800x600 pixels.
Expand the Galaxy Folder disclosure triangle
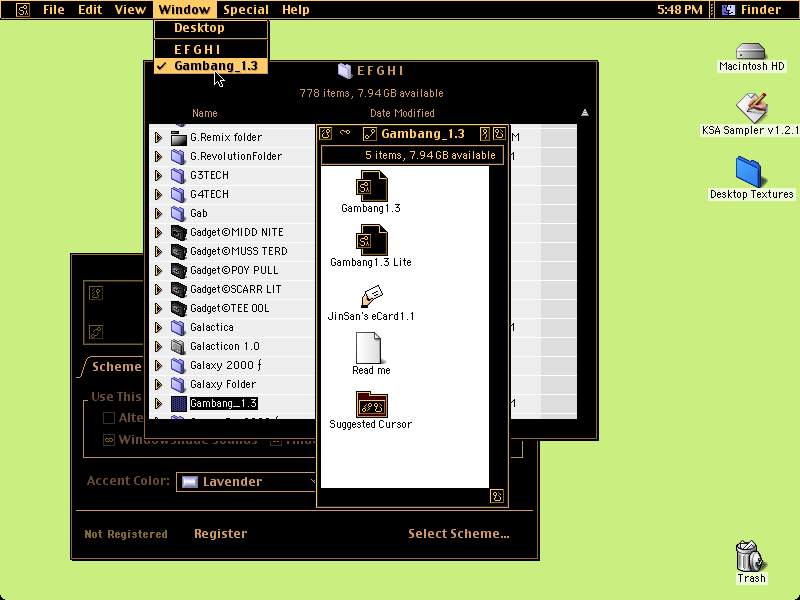point(159,384)
